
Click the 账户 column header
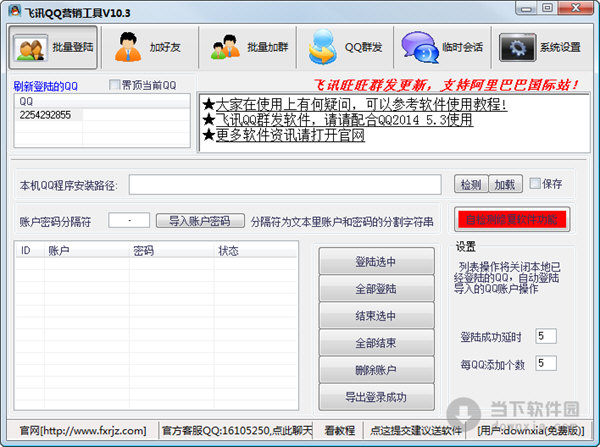60,250
